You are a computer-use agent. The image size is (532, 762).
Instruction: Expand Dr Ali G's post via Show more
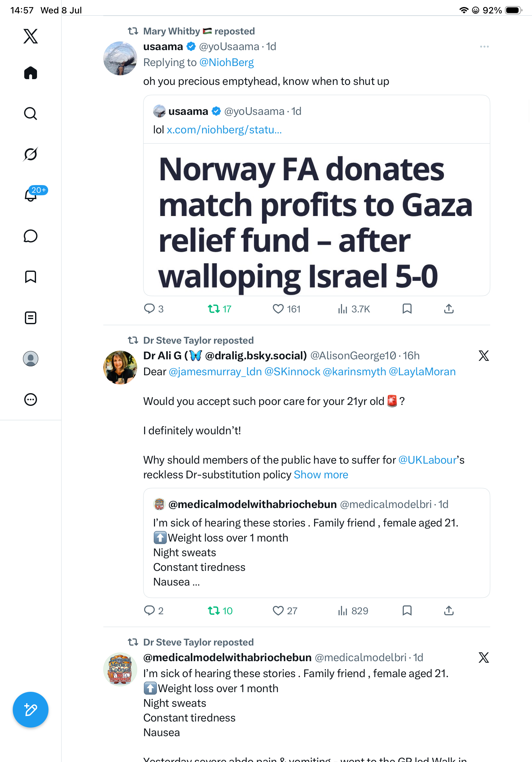tap(321, 474)
